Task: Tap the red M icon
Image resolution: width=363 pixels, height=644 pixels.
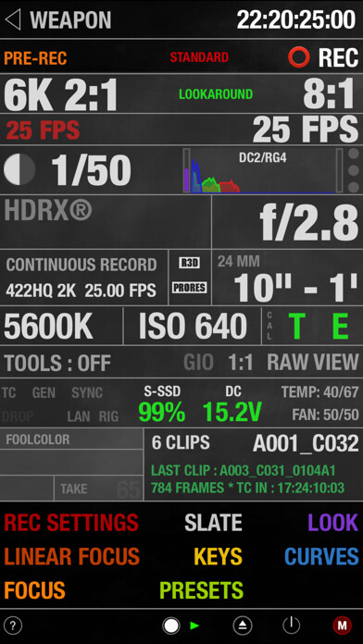Action: pyautogui.click(x=342, y=625)
